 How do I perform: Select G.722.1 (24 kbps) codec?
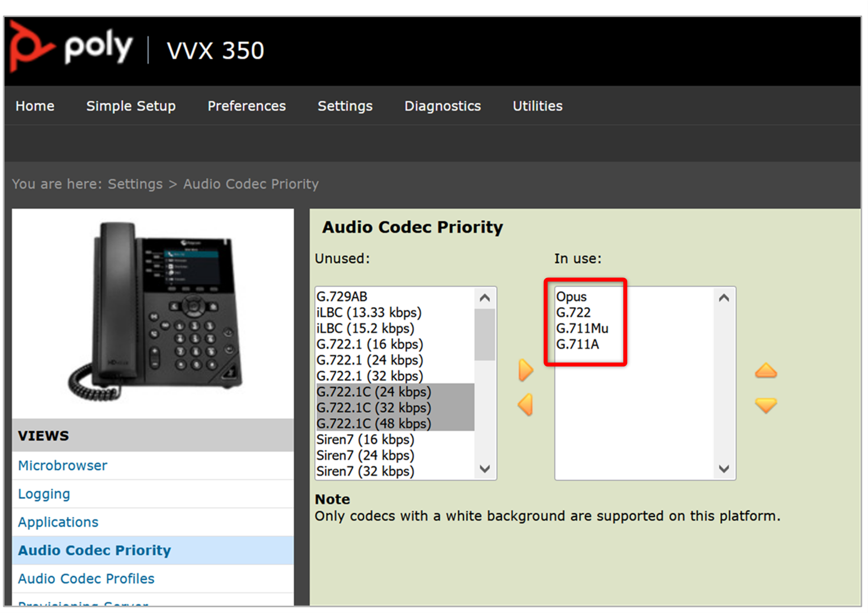point(395,360)
